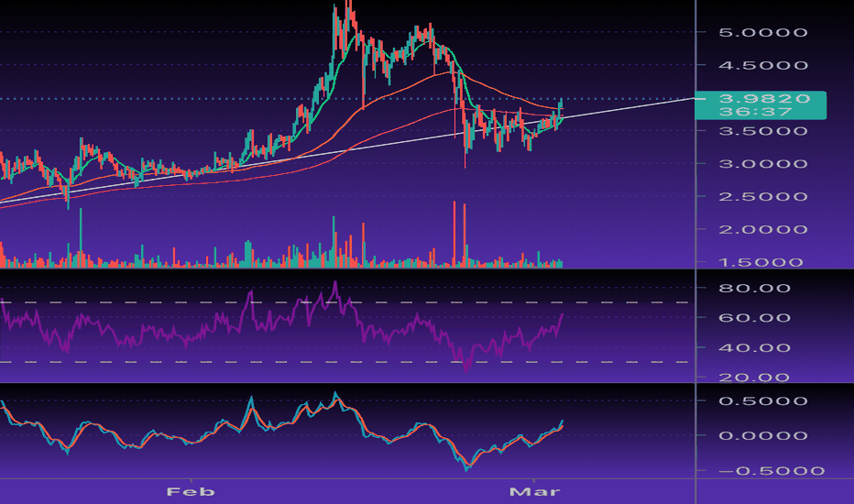Click the 3.5000 price axis label
The image size is (854, 504).
click(763, 131)
